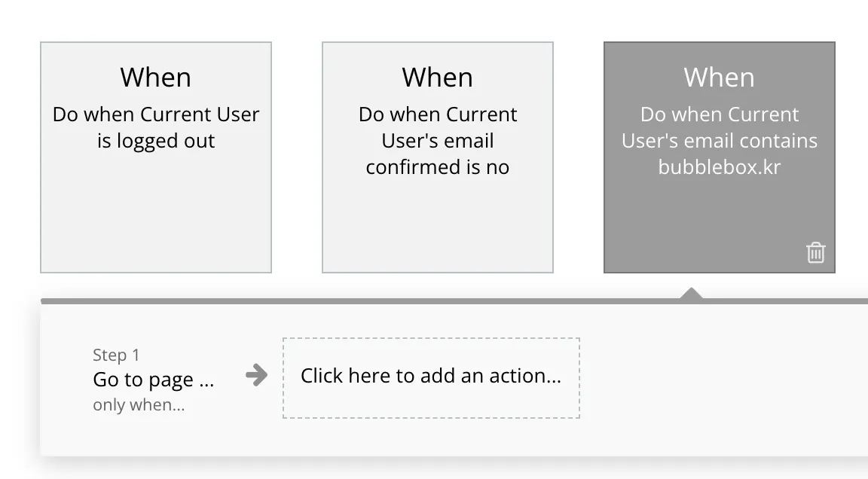Image resolution: width=868 pixels, height=479 pixels.
Task: Delete the bubblebox.kr event with trash icon
Action: (815, 252)
